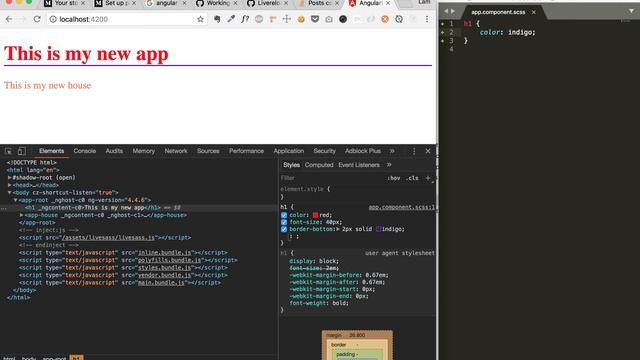
Task: Uncheck the color: red declaration
Action: click(x=284, y=215)
